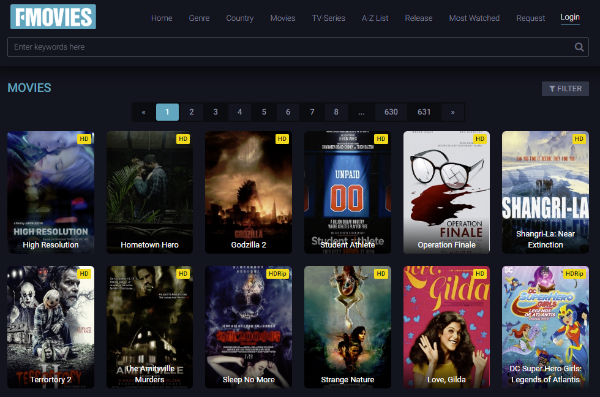Click the HDRip badge on Sleep No More
This screenshot has width=600, height=397.
click(277, 273)
